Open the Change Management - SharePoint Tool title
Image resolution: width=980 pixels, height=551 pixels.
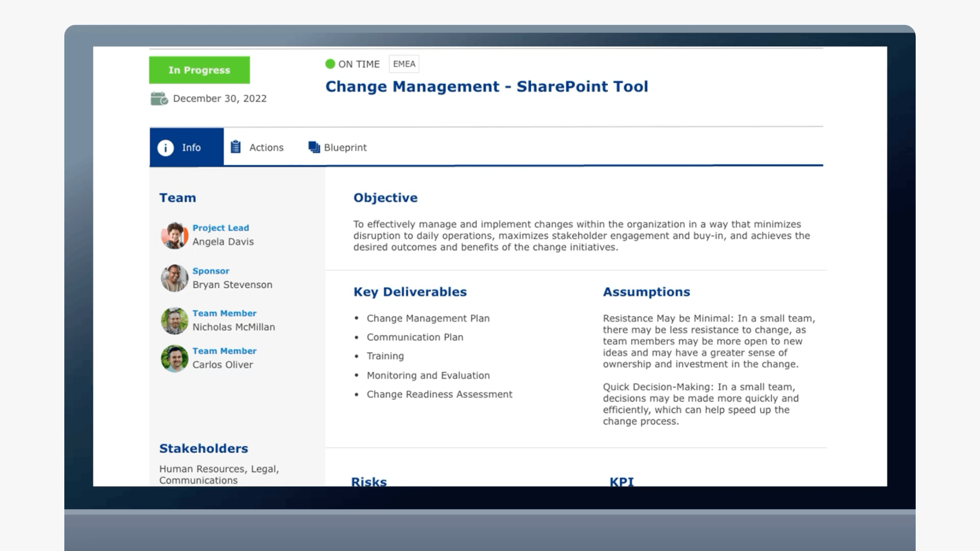click(486, 87)
